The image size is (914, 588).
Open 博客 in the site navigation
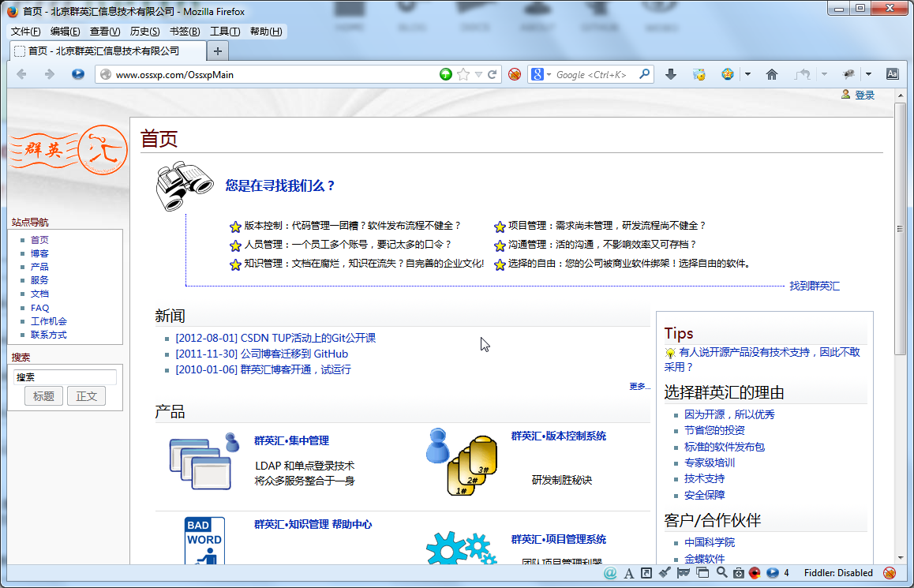coord(39,253)
